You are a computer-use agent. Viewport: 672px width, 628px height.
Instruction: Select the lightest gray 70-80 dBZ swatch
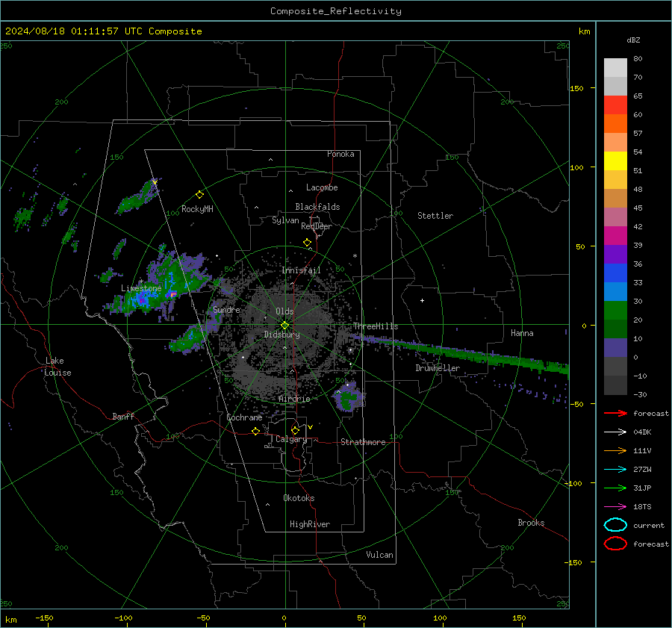(615, 68)
